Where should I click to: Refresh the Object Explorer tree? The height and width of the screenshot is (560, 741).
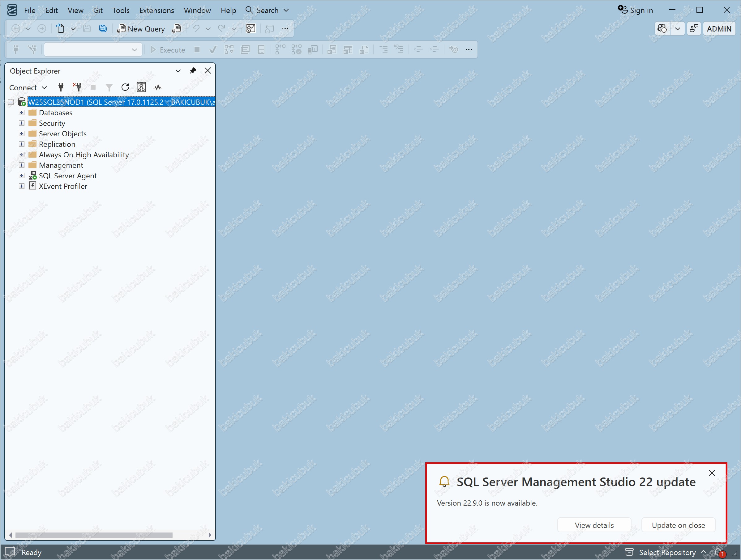[125, 87]
